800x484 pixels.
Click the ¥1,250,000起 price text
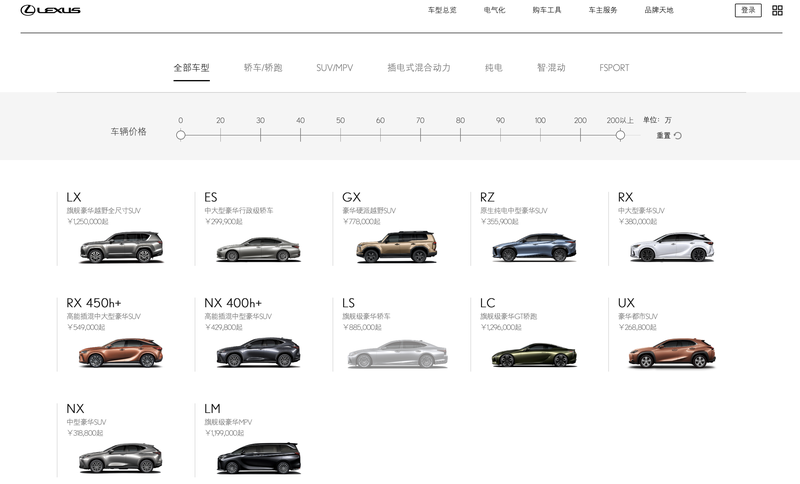point(88,222)
